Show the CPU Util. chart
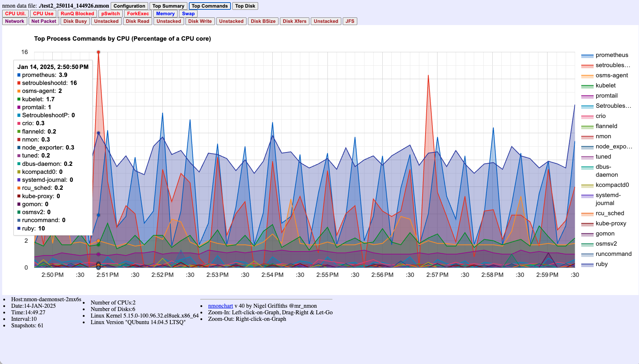The height and width of the screenshot is (364, 639). 15,13
